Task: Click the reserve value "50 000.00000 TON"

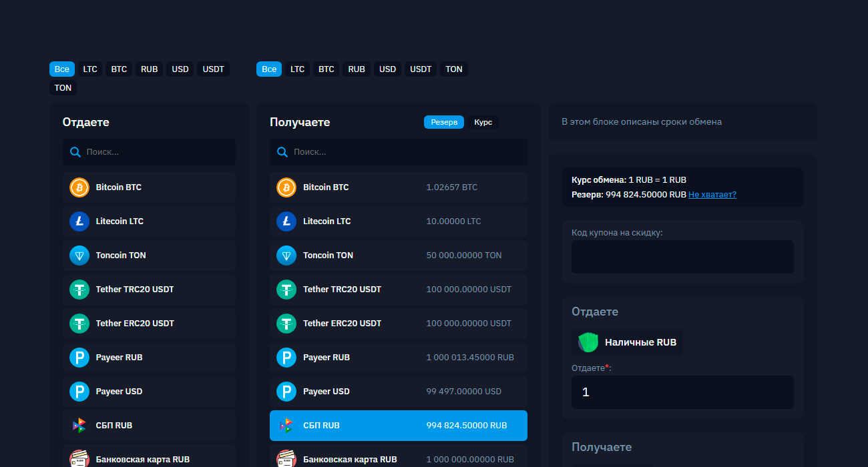Action: point(464,256)
